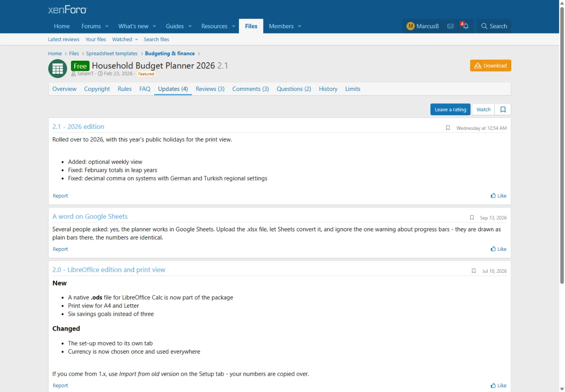Open the MarcusB account menu

click(x=423, y=26)
